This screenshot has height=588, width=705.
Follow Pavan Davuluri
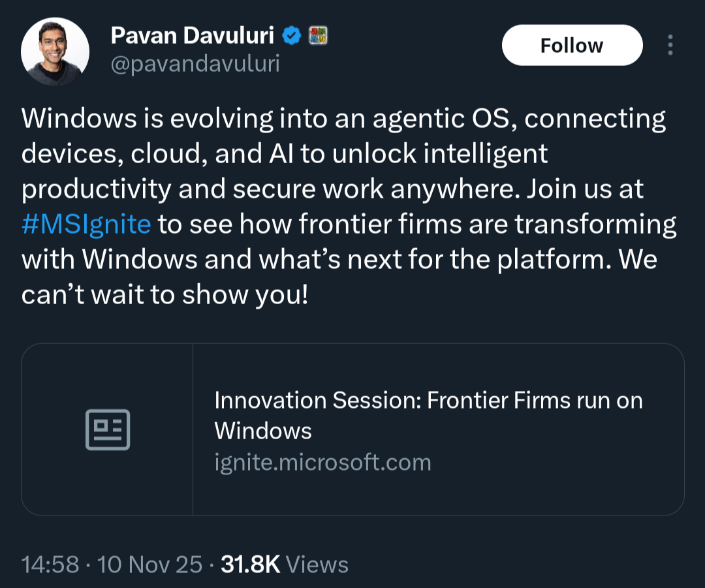click(x=572, y=45)
